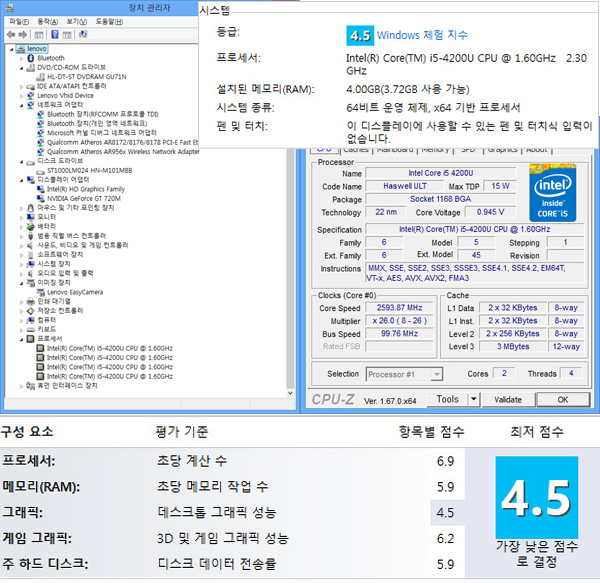Click the 디스플레이 어댑터 display icon
This screenshot has width=600, height=583.
[31, 180]
